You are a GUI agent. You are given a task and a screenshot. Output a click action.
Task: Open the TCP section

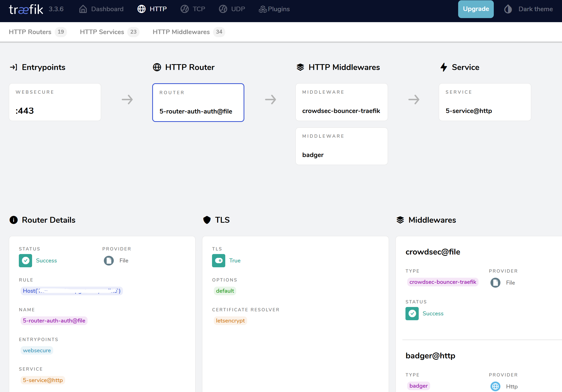(193, 9)
